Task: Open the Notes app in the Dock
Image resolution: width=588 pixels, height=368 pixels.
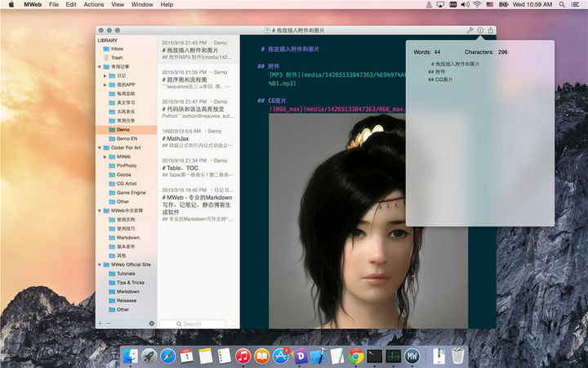Action: click(206, 356)
